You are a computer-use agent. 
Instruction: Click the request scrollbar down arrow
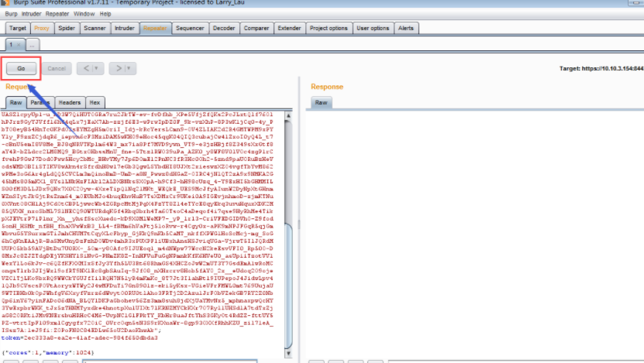point(288,353)
